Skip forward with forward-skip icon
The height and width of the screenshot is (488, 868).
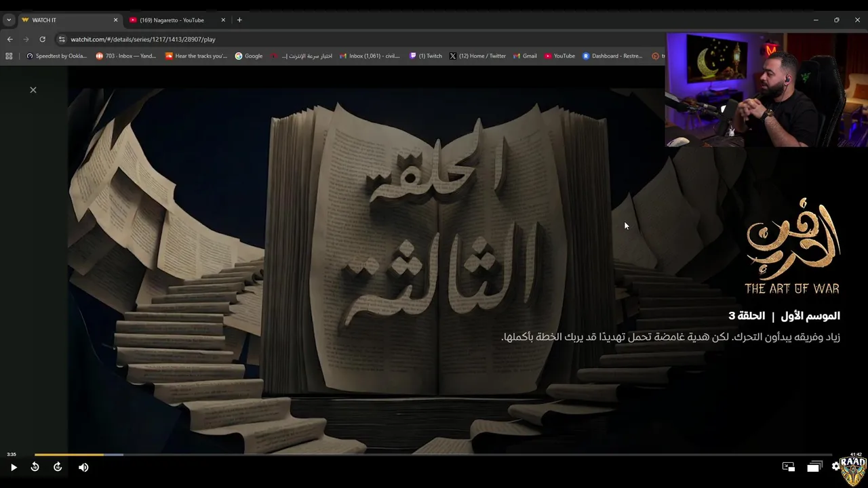tap(58, 467)
